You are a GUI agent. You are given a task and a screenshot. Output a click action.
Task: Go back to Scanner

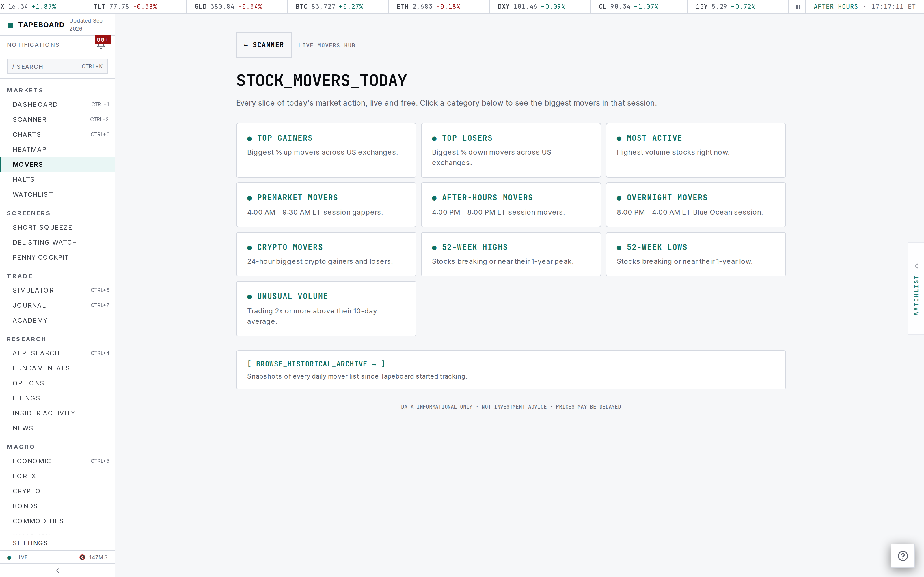coord(264,45)
